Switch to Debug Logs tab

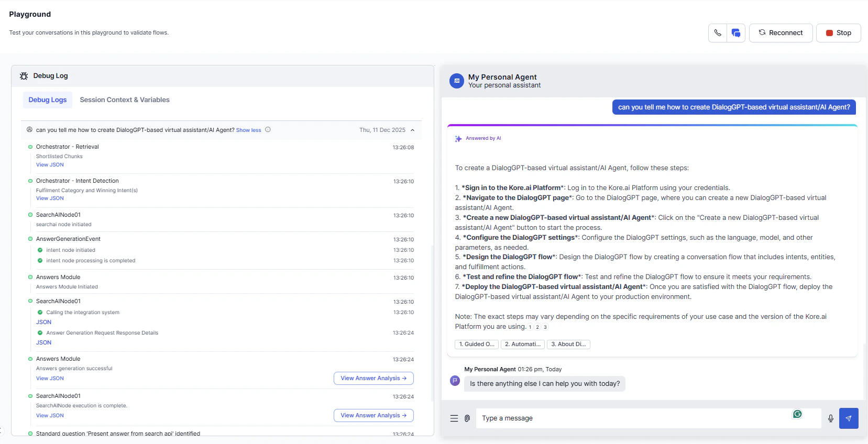(x=48, y=99)
